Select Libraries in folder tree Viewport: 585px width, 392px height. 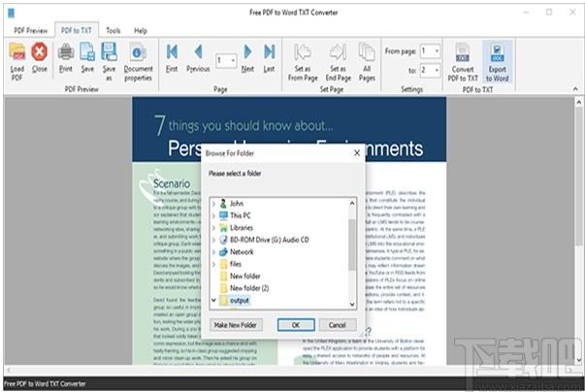236,228
